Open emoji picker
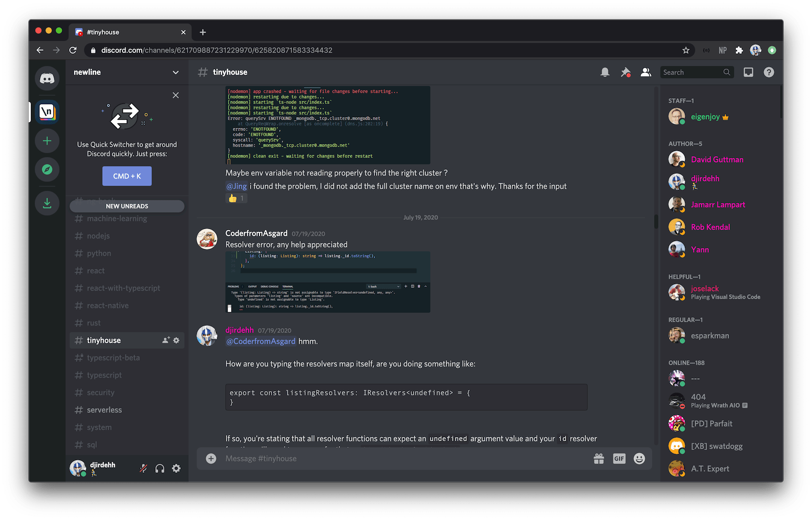This screenshot has height=520, width=812. click(x=639, y=459)
